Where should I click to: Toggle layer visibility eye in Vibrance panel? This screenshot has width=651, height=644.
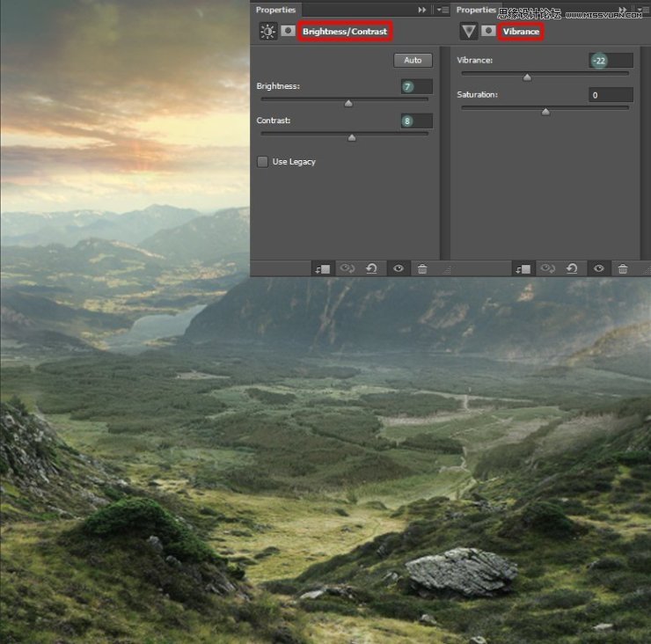(599, 268)
